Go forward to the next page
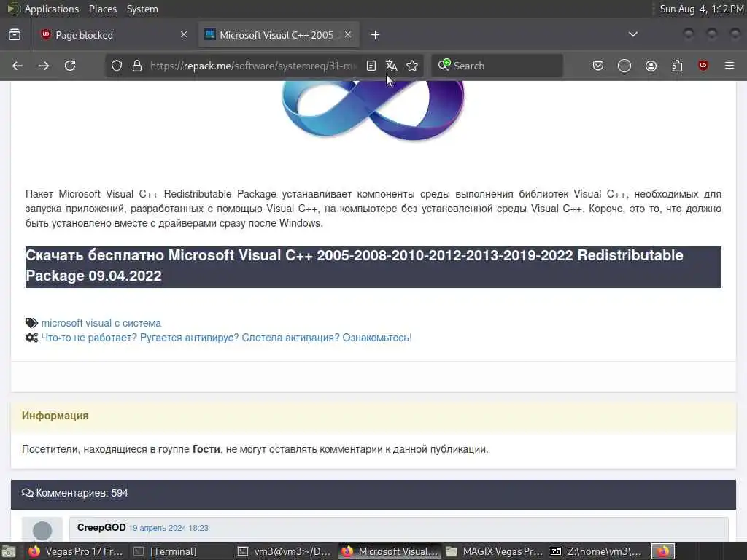This screenshot has height=560, width=747. (x=43, y=66)
